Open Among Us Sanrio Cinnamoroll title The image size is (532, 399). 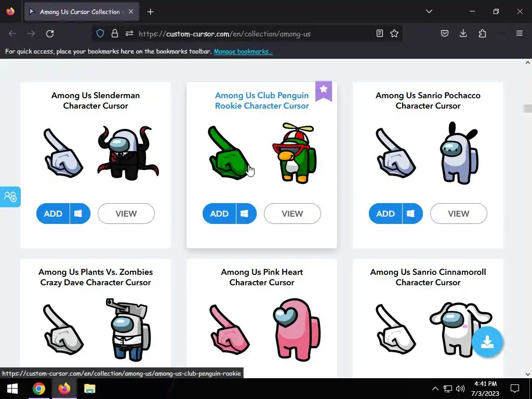[x=428, y=277]
